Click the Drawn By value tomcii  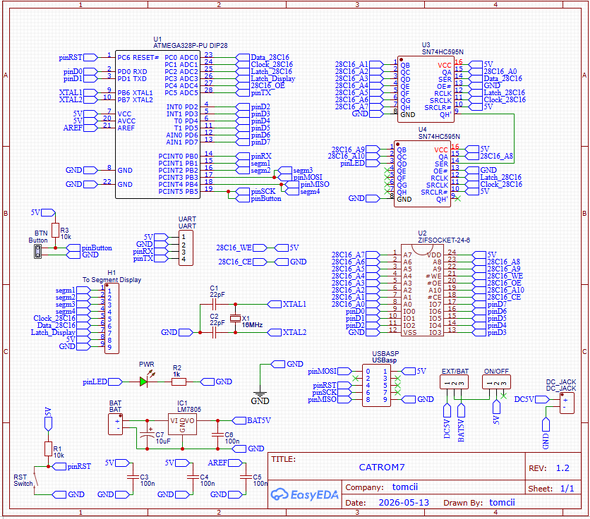tap(502, 502)
